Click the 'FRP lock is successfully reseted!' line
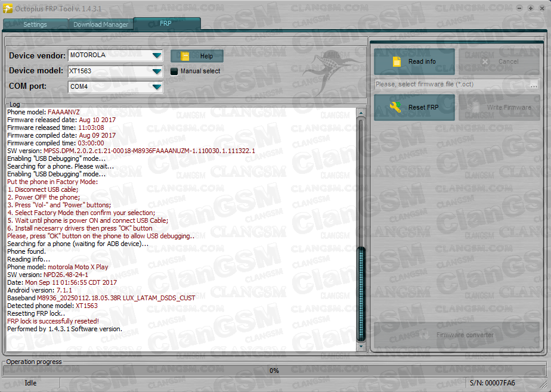The height and width of the screenshot is (392, 551). 53,321
